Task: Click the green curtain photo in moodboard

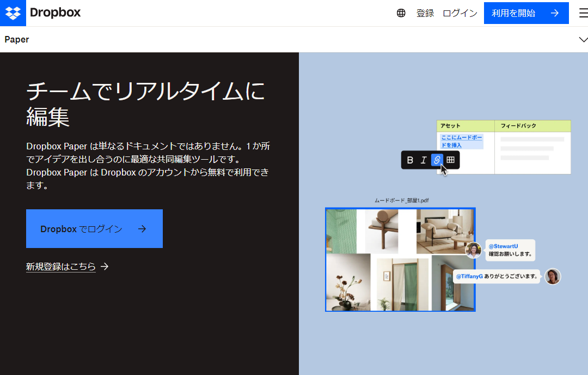Action: (x=402, y=284)
